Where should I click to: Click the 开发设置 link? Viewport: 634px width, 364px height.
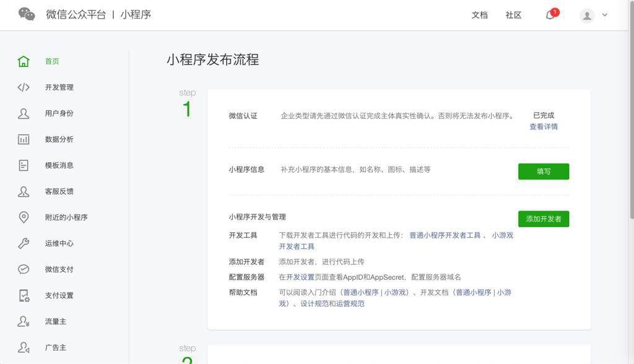(300, 277)
